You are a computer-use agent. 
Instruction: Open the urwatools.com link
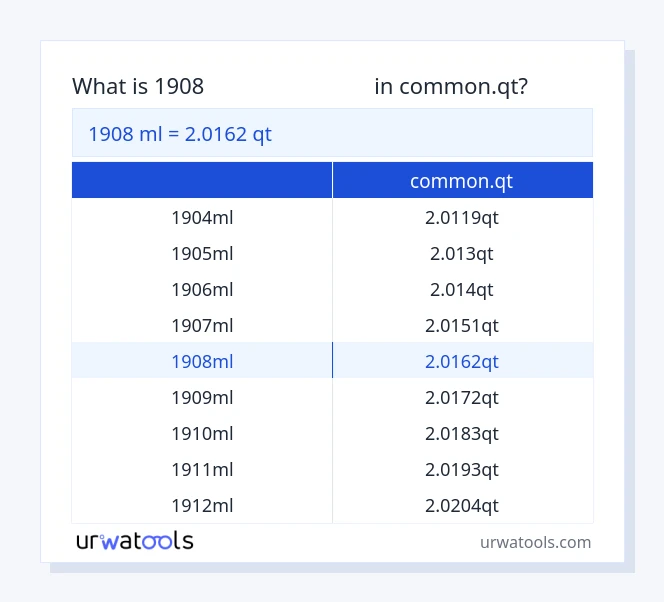535,542
